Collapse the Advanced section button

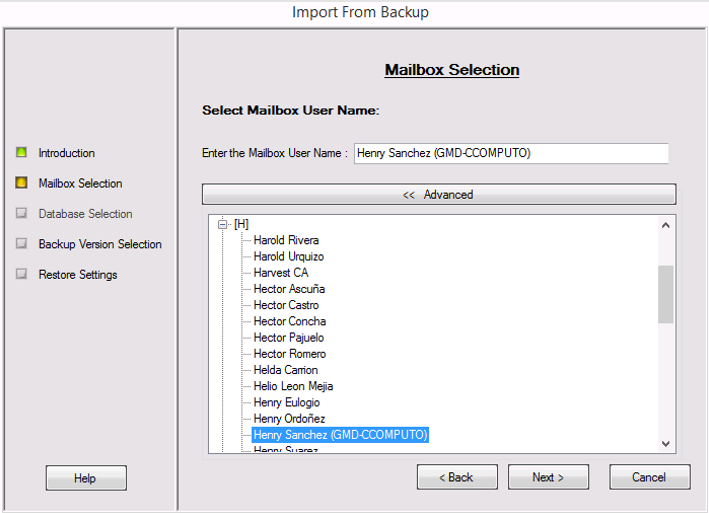click(x=439, y=194)
